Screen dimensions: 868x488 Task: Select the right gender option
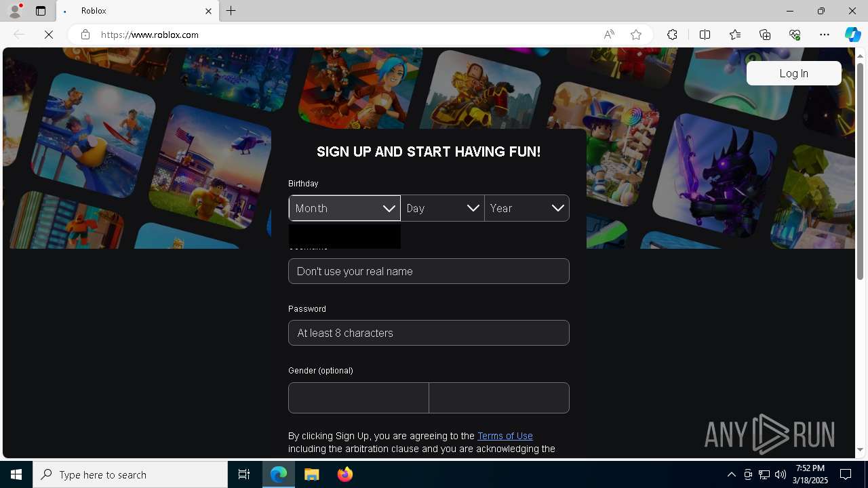point(499,398)
